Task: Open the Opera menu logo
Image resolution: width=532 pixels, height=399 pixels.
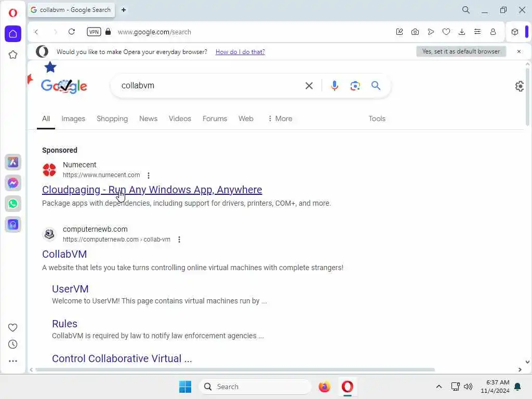Action: click(13, 13)
